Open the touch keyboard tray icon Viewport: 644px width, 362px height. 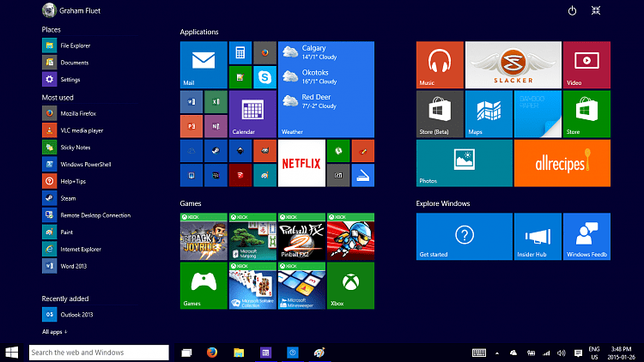coord(479,353)
